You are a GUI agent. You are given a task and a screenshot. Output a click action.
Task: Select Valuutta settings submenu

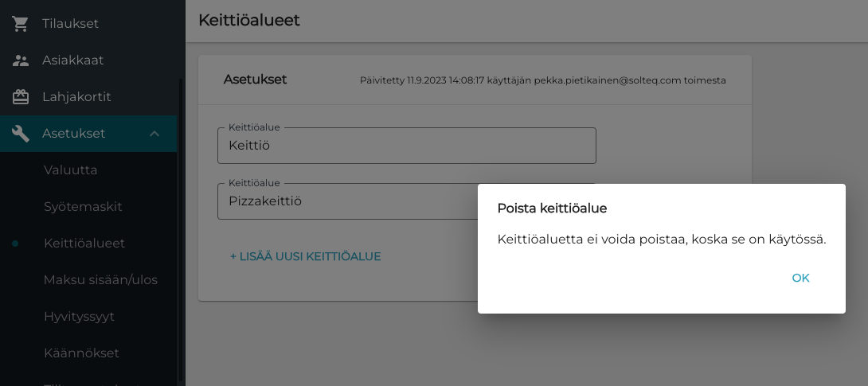pyautogui.click(x=70, y=170)
